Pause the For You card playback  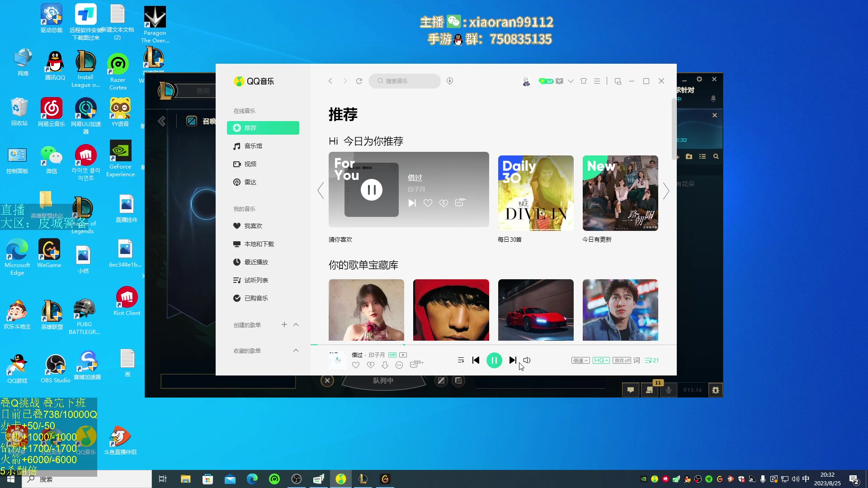click(372, 190)
